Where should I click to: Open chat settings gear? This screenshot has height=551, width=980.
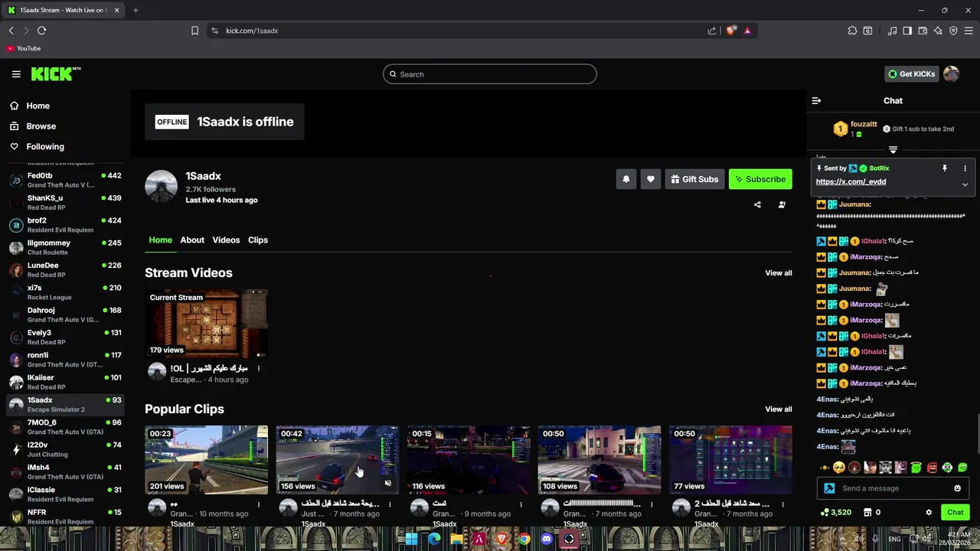tap(929, 513)
